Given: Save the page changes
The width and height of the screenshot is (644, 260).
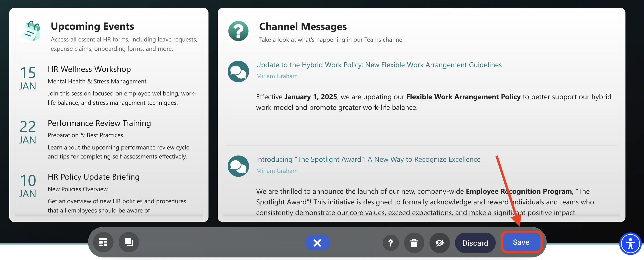Looking at the screenshot, I should (x=521, y=242).
